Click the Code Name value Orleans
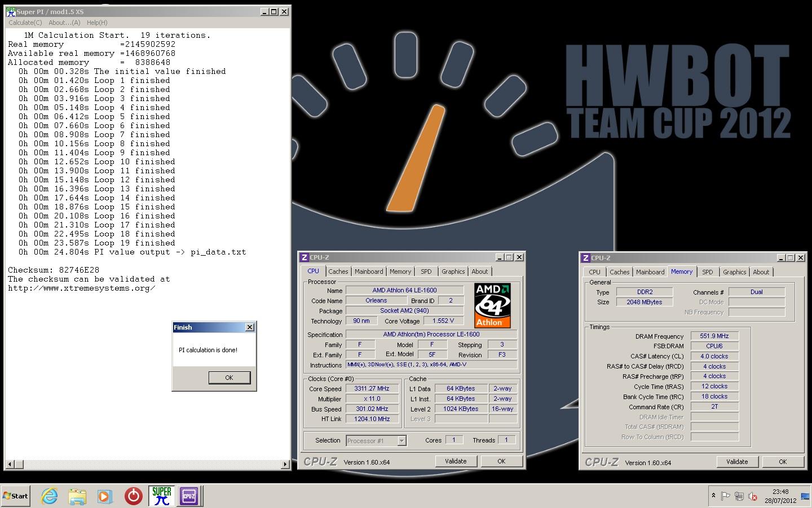The width and height of the screenshot is (812, 508). [x=376, y=300]
